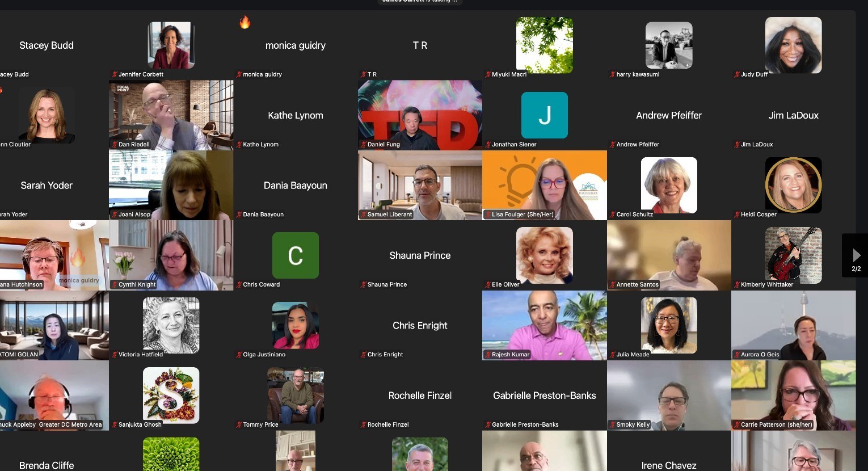
Task: Click muted mic icon next to Daniel Fung
Action: (364, 144)
